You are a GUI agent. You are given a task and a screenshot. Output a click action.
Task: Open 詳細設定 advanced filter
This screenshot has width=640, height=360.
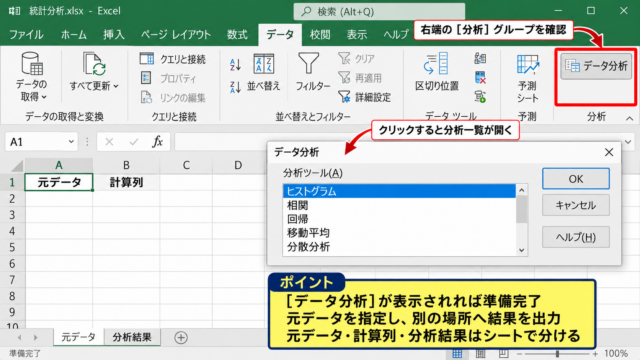364,97
